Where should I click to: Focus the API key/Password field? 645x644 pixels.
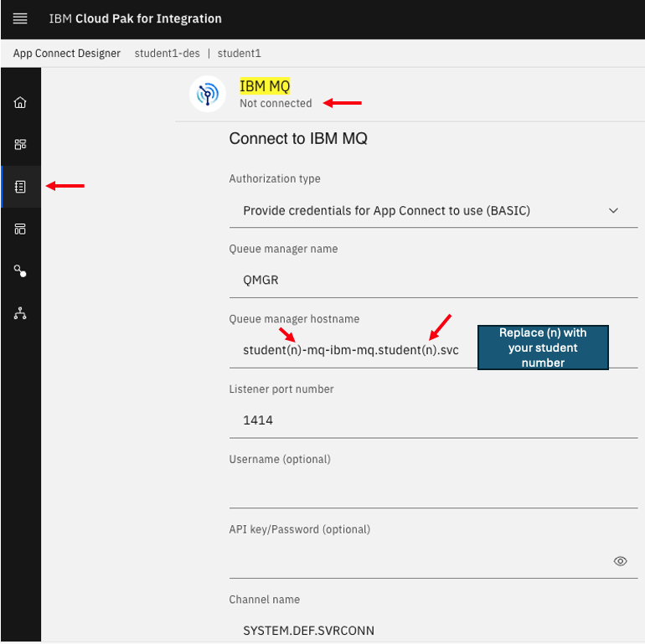[x=419, y=561]
